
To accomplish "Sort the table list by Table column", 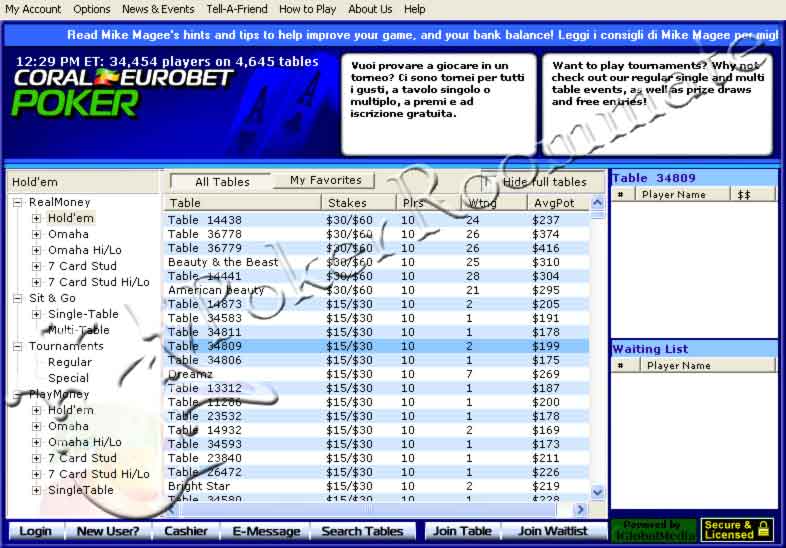I will 243,203.
